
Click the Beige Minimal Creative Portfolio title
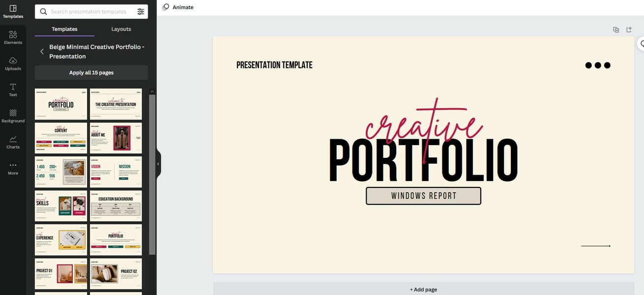tap(97, 52)
